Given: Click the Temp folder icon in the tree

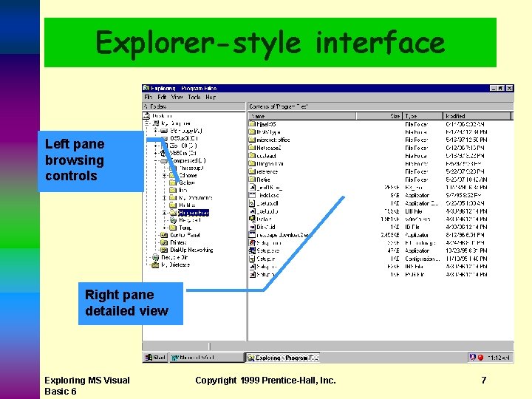Looking at the screenshot, I should [x=173, y=228].
